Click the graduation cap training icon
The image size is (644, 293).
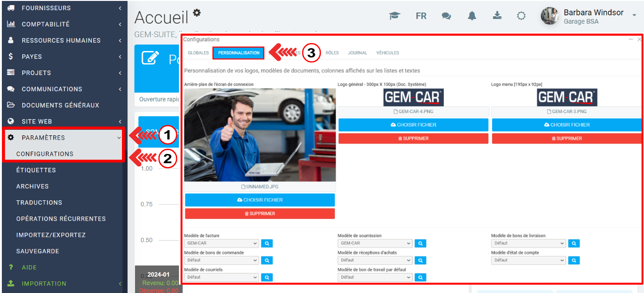point(395,16)
